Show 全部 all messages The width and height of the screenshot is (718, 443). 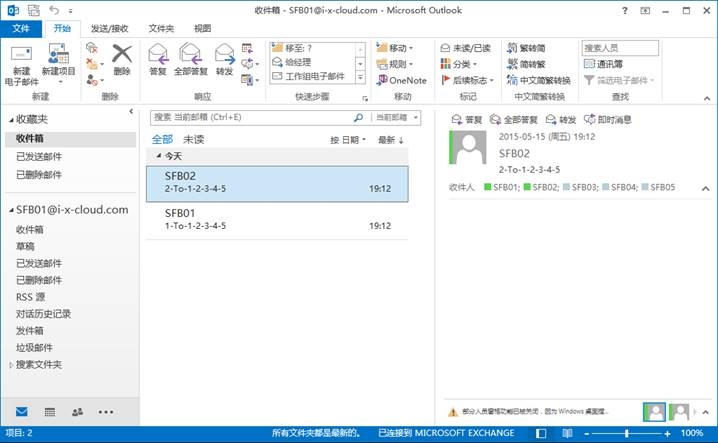(162, 139)
